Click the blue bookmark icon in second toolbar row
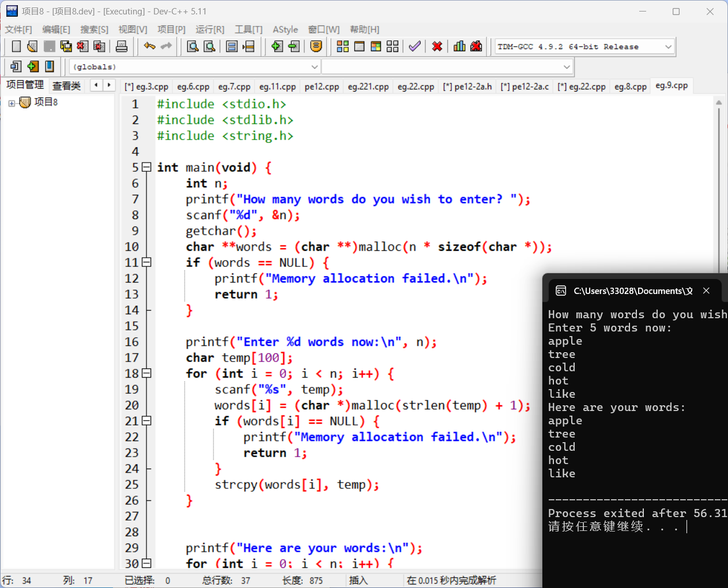The image size is (728, 588). pyautogui.click(x=50, y=66)
